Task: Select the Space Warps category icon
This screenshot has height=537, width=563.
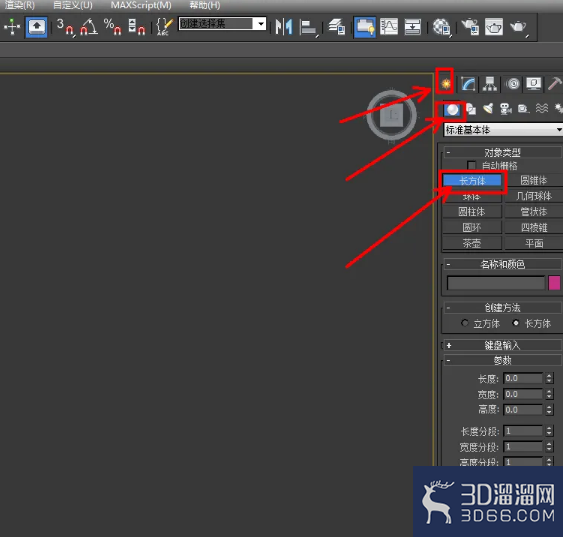Action: [542, 108]
